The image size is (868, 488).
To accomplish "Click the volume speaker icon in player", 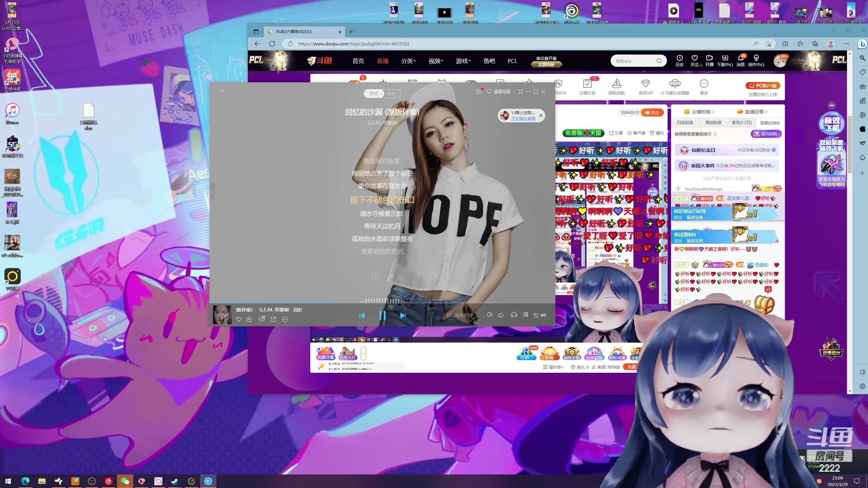I will click(490, 315).
